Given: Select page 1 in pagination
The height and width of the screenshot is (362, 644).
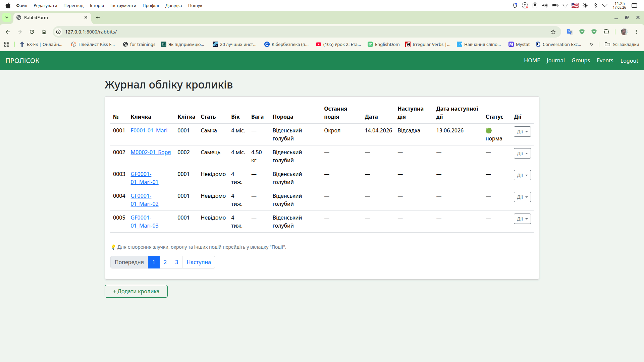Looking at the screenshot, I should [154, 262].
